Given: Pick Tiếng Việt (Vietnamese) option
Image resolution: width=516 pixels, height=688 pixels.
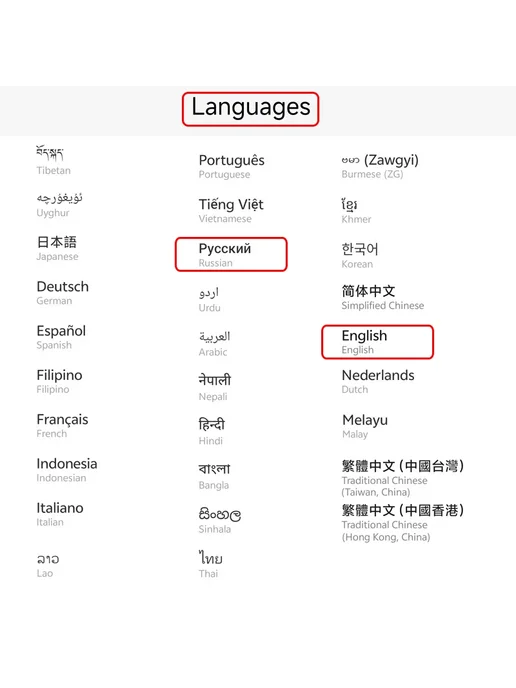Looking at the screenshot, I should coord(231,211).
